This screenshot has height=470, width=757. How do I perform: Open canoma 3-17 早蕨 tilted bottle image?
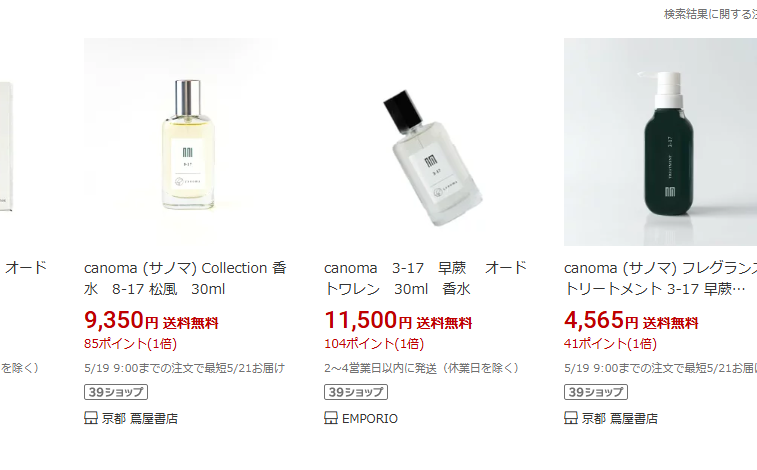(428, 142)
